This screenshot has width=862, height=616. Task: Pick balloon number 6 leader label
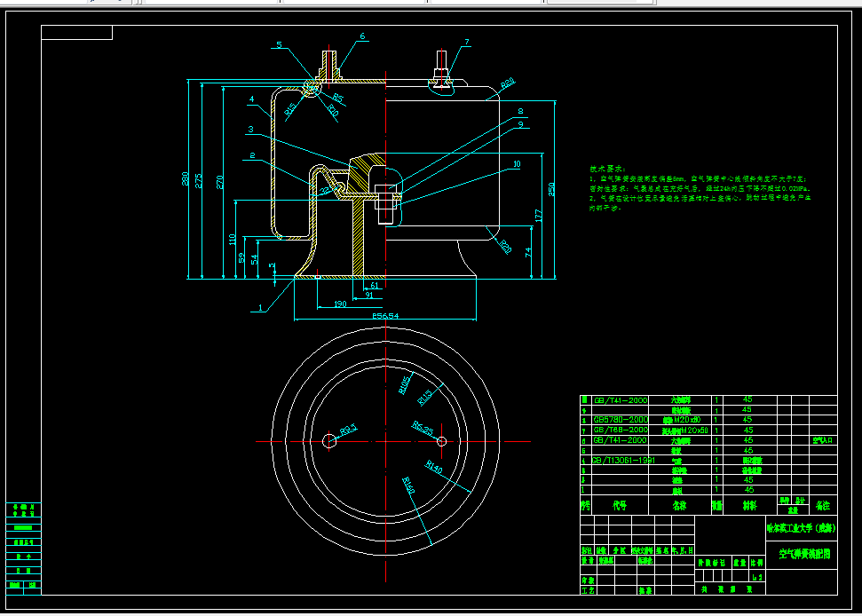(362, 36)
